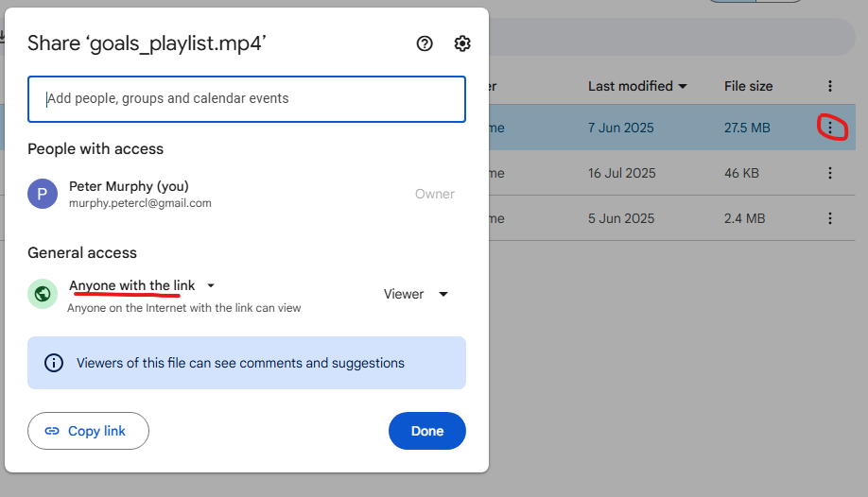Toggle the Last modified sort arrow
The height and width of the screenshot is (497, 868).
coord(682,86)
